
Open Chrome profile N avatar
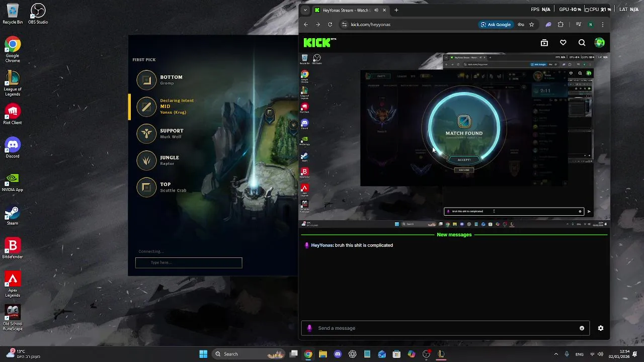(x=591, y=24)
